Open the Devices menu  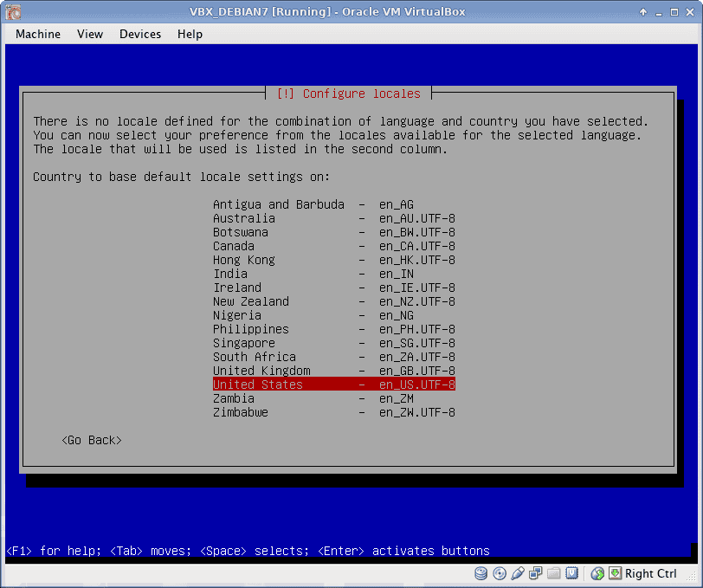140,34
